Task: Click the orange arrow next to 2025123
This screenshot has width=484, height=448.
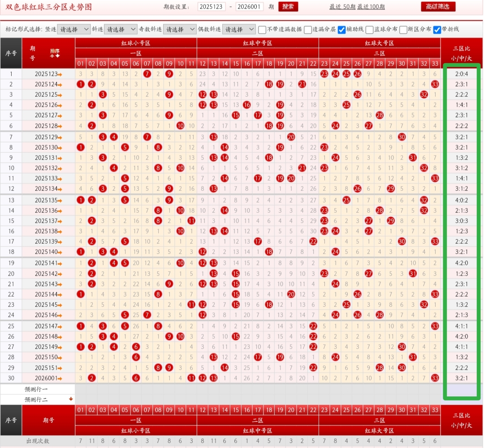Action: 60,74
